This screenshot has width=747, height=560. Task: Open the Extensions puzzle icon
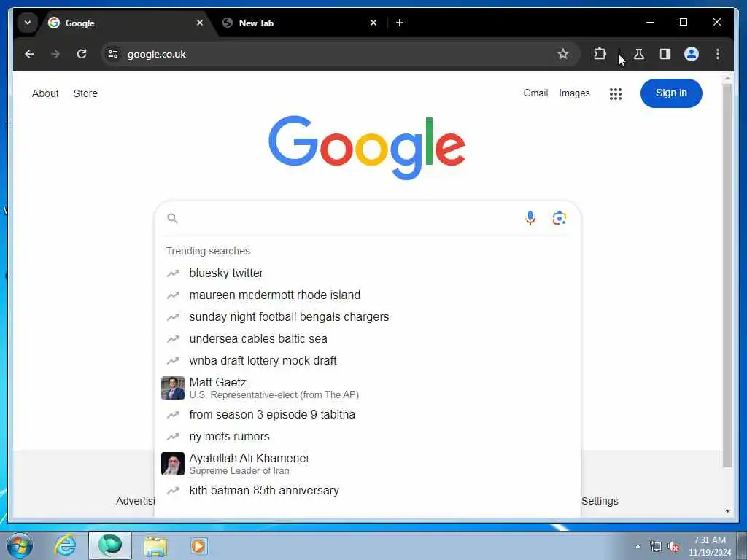[x=600, y=54]
